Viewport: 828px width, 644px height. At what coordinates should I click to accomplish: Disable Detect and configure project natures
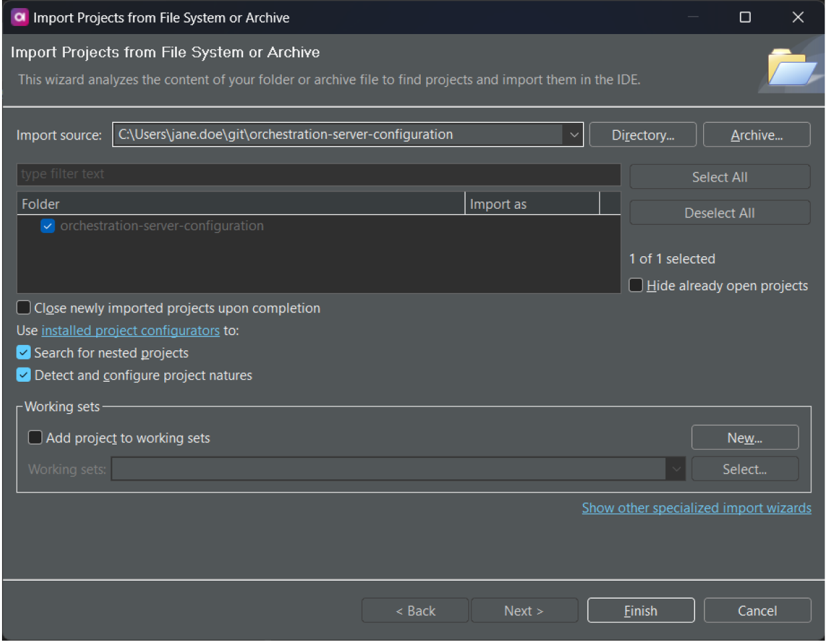point(24,375)
